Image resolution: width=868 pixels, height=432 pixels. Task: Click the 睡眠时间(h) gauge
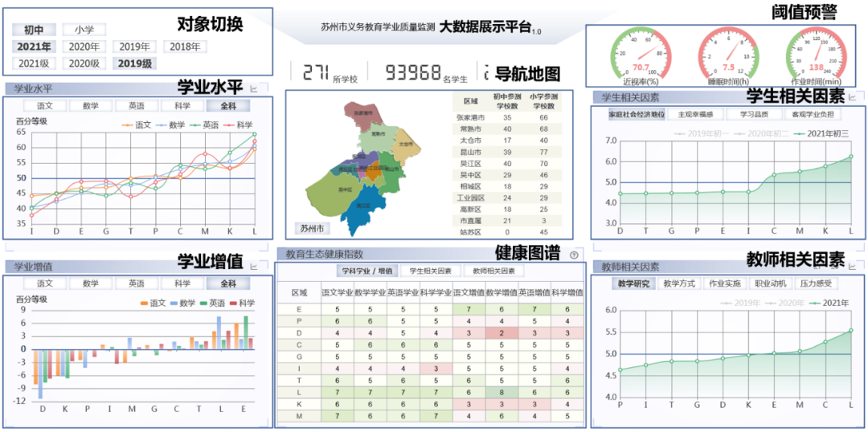click(x=728, y=56)
